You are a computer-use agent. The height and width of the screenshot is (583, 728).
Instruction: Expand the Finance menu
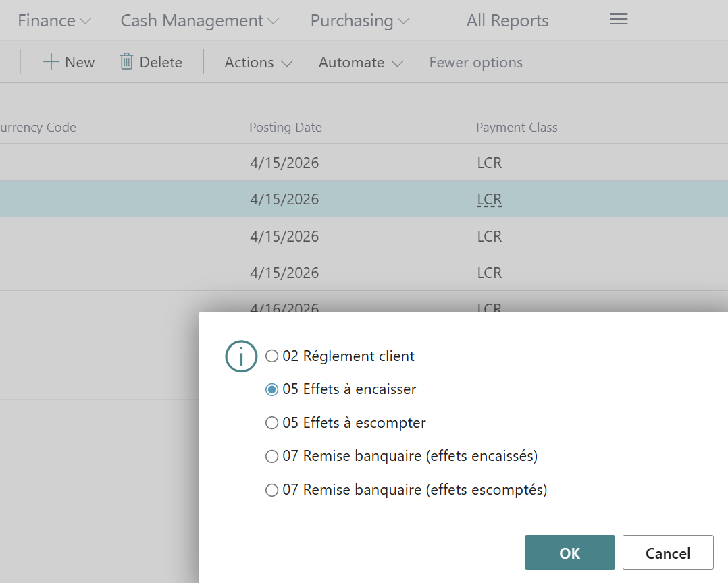tap(54, 21)
